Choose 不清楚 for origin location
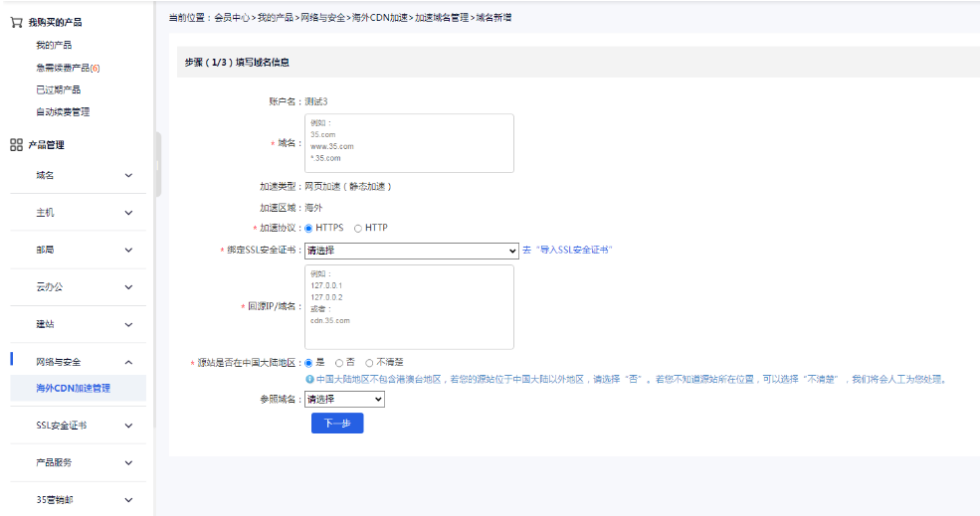The image size is (980, 516). (369, 363)
